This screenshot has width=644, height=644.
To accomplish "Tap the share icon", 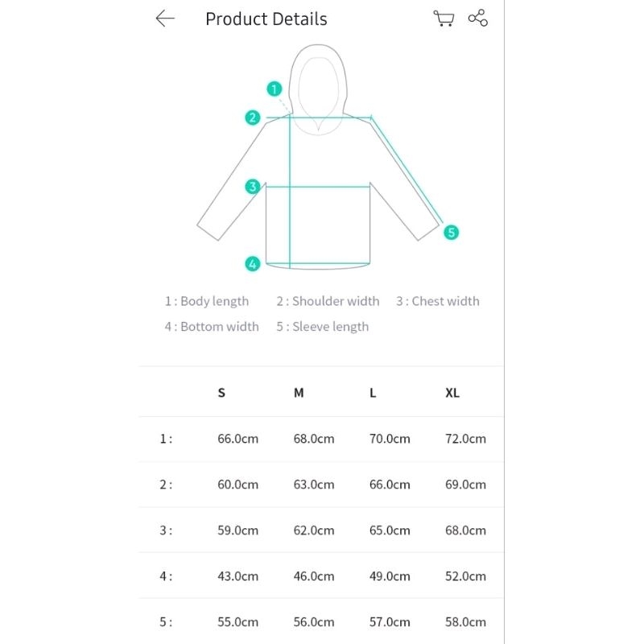I will [x=477, y=18].
